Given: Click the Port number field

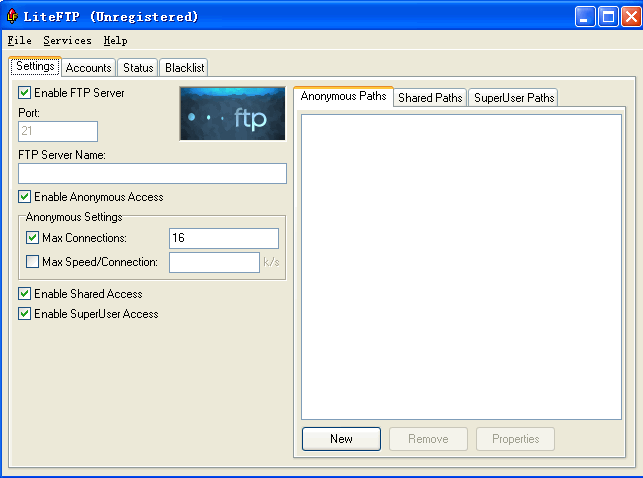Looking at the screenshot, I should click(x=58, y=131).
